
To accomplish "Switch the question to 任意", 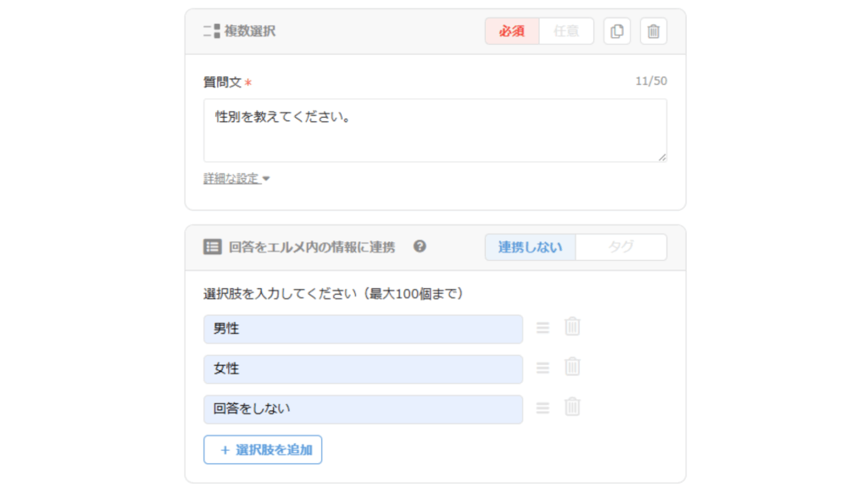I will (566, 31).
